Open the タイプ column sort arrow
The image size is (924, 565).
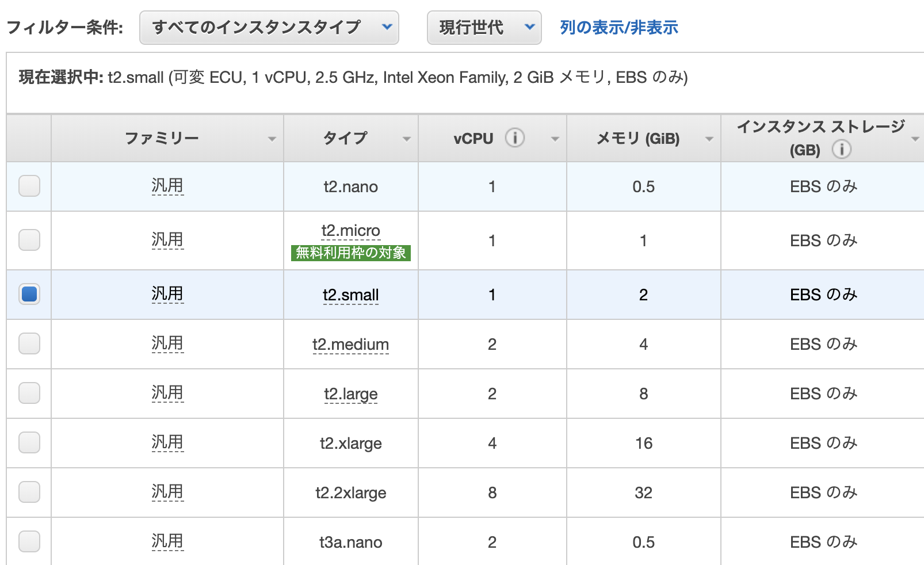pos(407,139)
